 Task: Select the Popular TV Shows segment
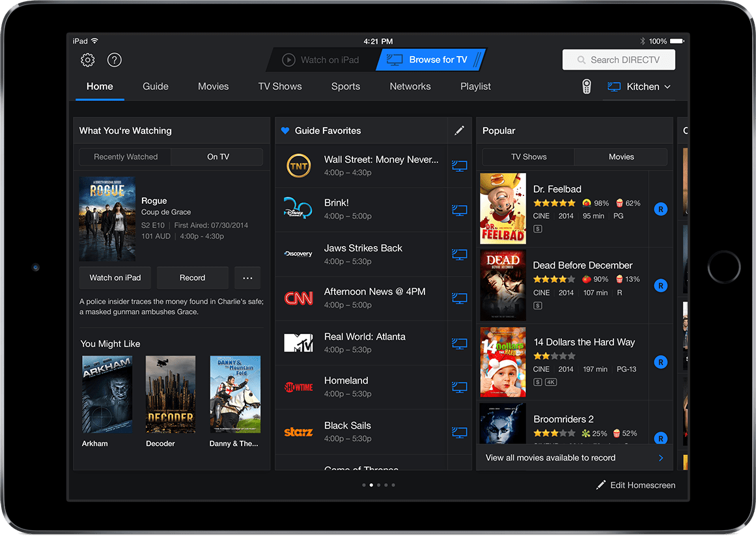[529, 157]
